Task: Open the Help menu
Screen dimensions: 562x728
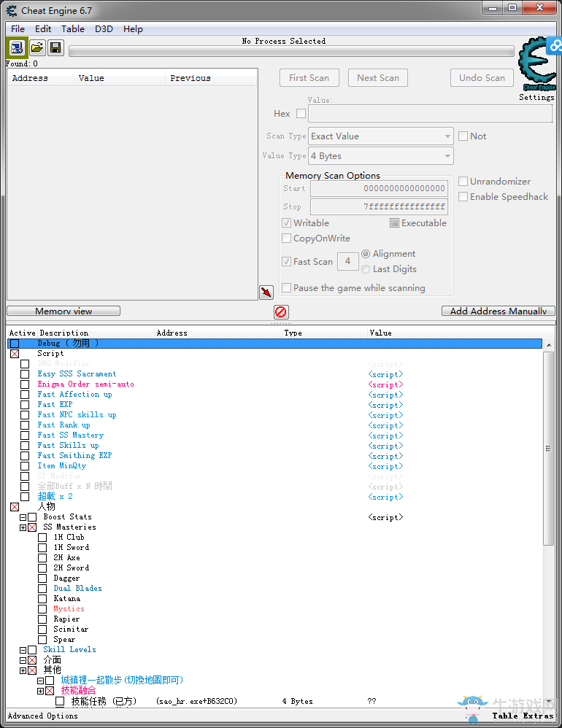Action: [133, 28]
